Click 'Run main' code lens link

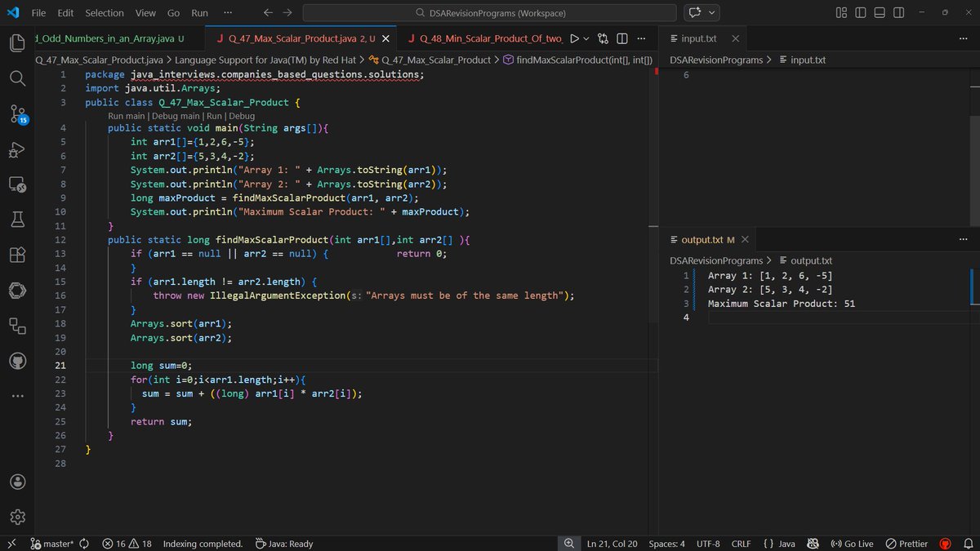click(x=127, y=116)
